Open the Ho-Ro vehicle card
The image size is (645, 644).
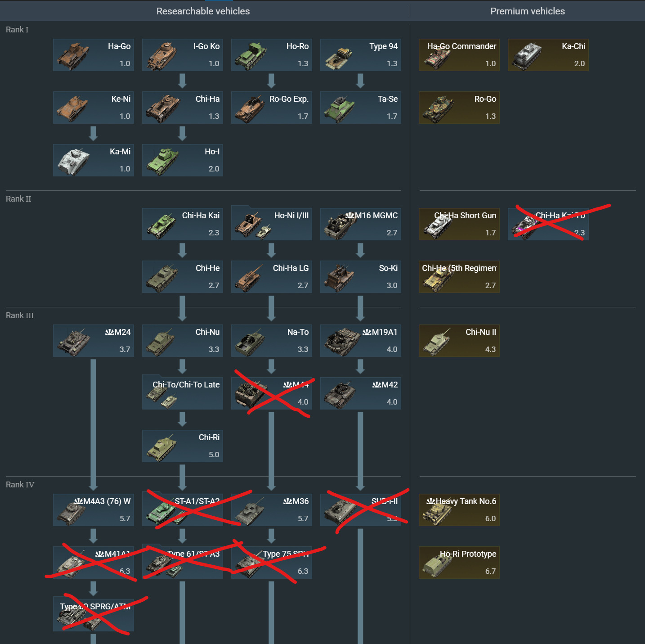(x=272, y=55)
